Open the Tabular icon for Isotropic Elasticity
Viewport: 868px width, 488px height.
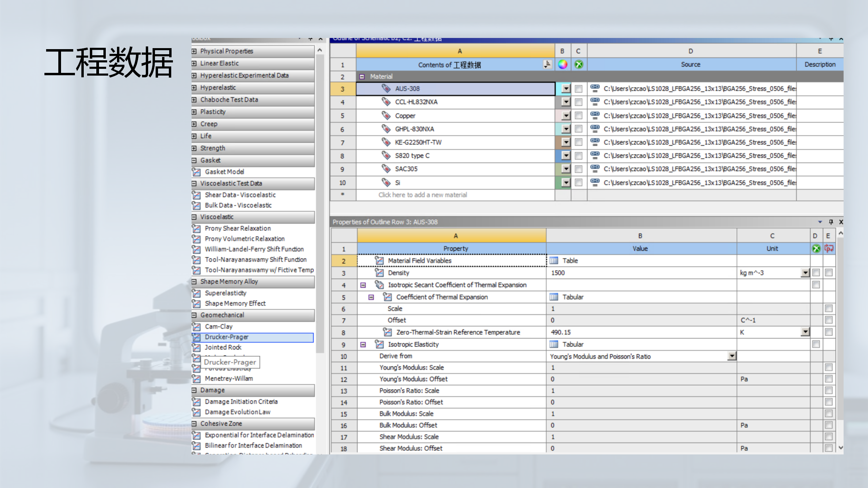click(x=554, y=345)
